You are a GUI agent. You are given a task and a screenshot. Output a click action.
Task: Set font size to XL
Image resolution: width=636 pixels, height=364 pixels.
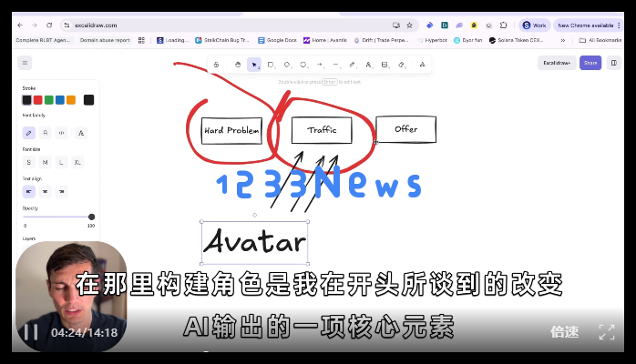point(77,162)
